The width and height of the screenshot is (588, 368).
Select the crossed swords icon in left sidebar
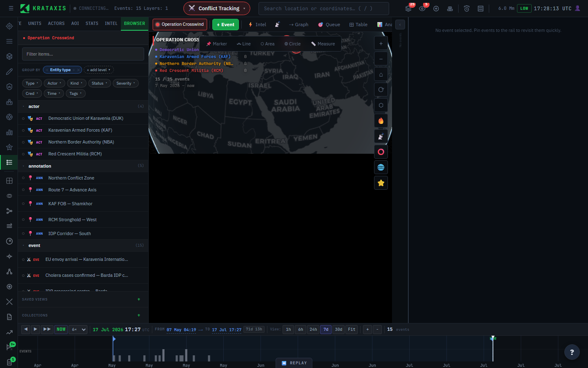(9, 302)
